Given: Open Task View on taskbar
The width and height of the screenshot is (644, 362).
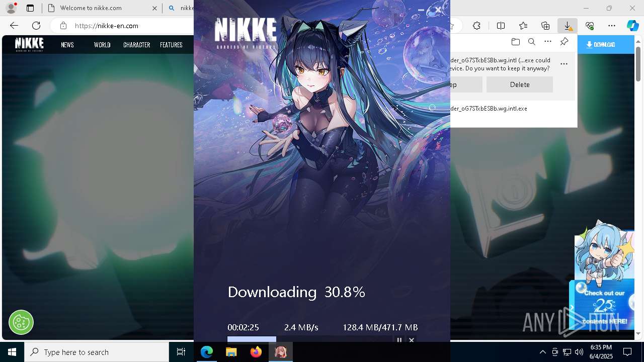Looking at the screenshot, I should tap(181, 352).
